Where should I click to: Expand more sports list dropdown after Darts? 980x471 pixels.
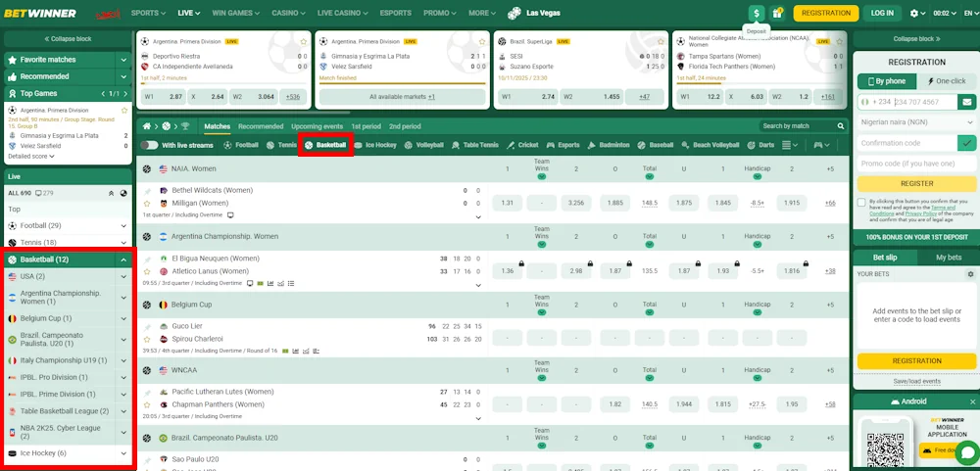[x=791, y=145]
